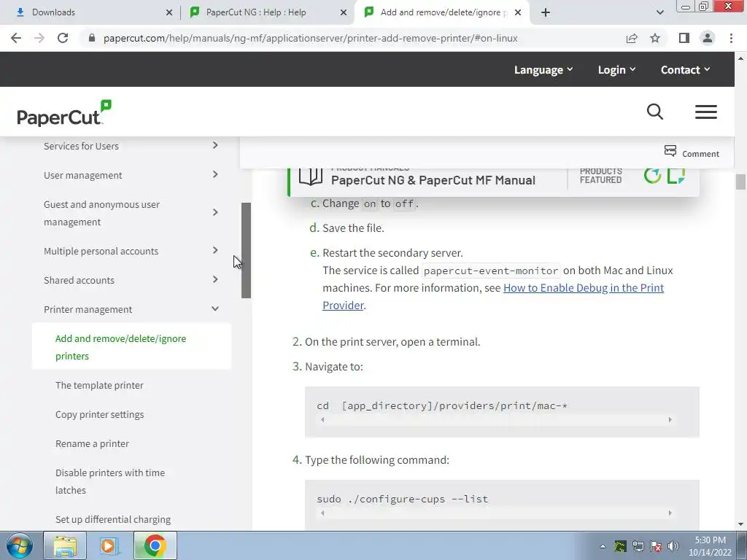Open the hamburger navigation menu

point(705,112)
